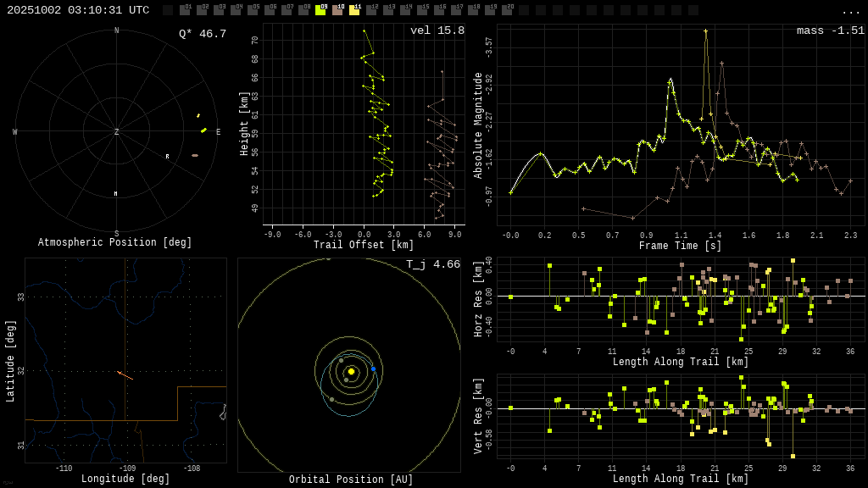Select station box 01 in top bar
This screenshot has height=488, width=868.
185,10
